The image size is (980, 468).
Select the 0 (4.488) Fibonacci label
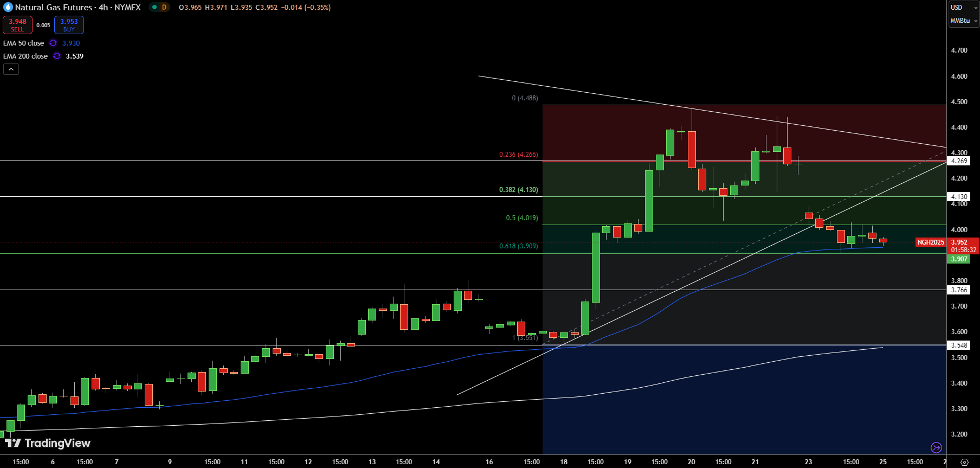(x=525, y=98)
